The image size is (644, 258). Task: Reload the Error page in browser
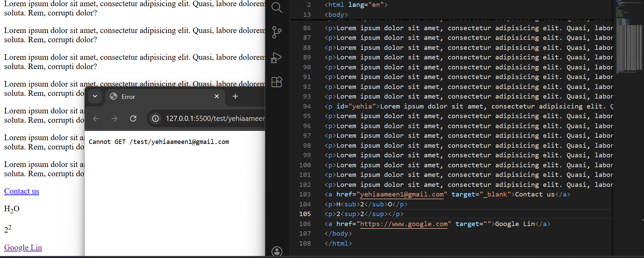tap(133, 119)
